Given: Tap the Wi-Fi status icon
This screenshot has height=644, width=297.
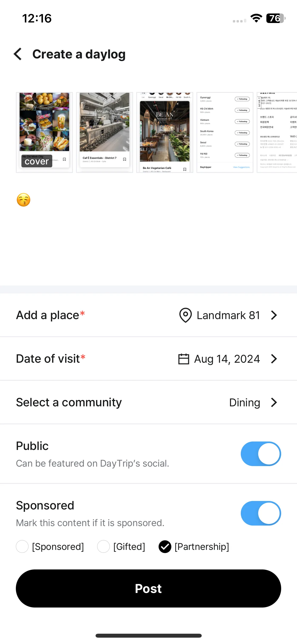Looking at the screenshot, I should tap(256, 18).
